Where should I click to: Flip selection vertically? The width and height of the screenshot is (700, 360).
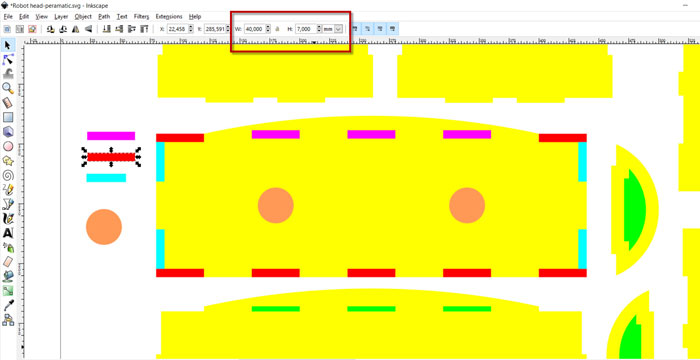(88, 29)
